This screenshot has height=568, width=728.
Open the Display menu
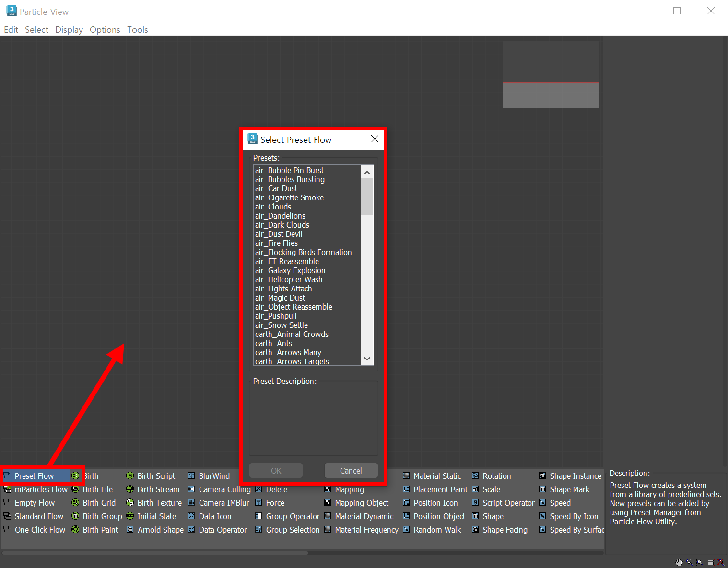[69, 30]
